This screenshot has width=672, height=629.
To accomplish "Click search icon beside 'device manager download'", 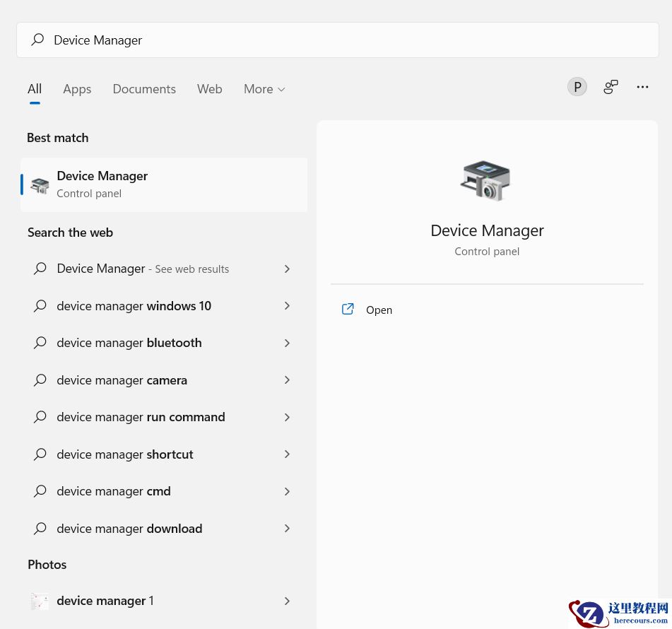I will (40, 528).
